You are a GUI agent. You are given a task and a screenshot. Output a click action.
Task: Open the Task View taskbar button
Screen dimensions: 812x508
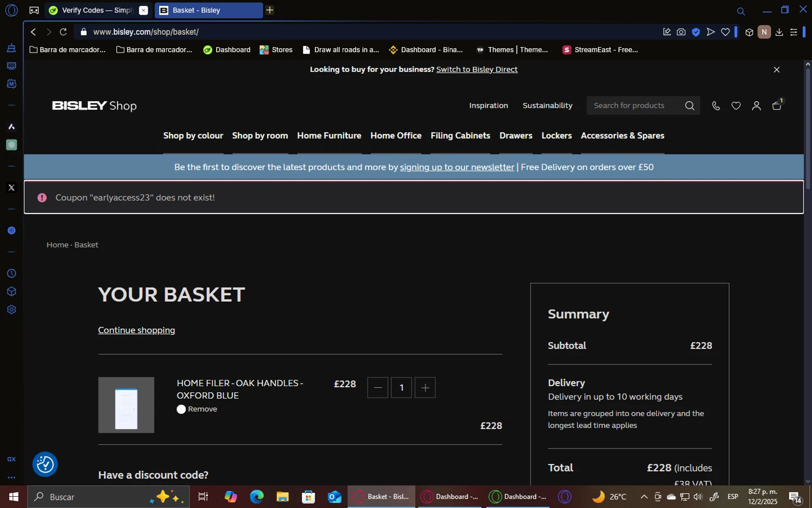point(203,497)
